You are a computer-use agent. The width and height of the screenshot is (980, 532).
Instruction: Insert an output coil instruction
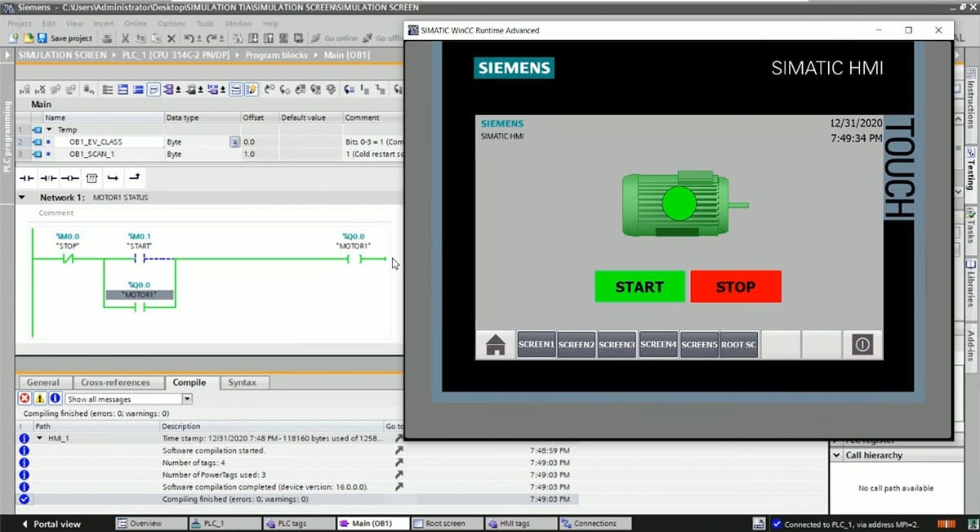click(70, 177)
